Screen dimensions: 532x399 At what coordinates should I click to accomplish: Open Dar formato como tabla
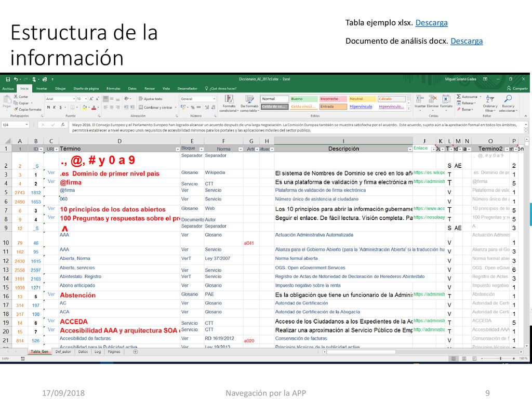point(249,103)
